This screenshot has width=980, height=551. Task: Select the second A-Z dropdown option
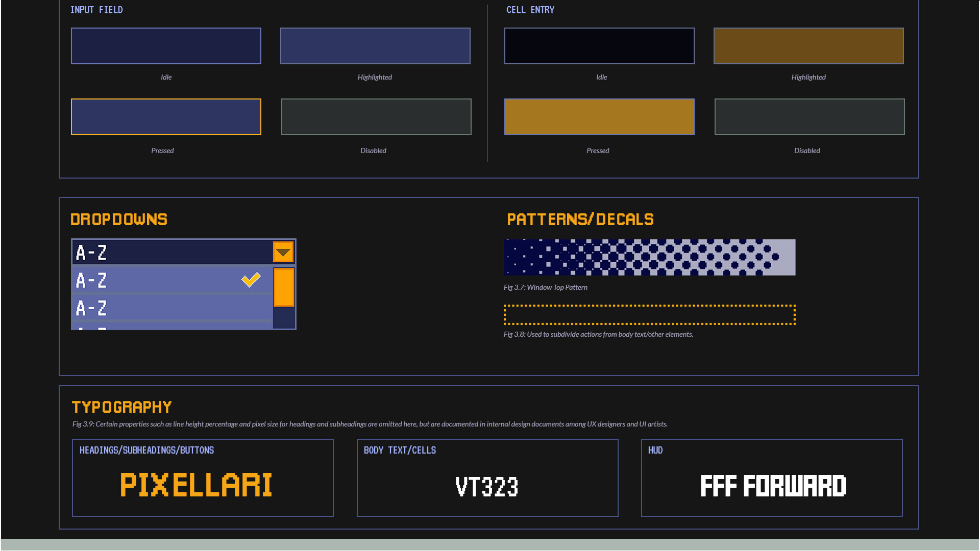click(x=153, y=308)
